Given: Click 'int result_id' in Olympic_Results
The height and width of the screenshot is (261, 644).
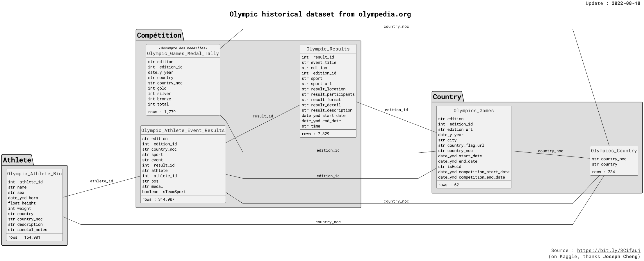Looking at the screenshot, I should [318, 57].
